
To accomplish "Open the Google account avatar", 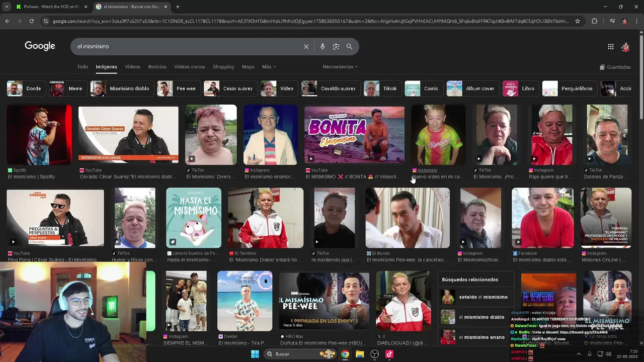I will click(x=625, y=47).
